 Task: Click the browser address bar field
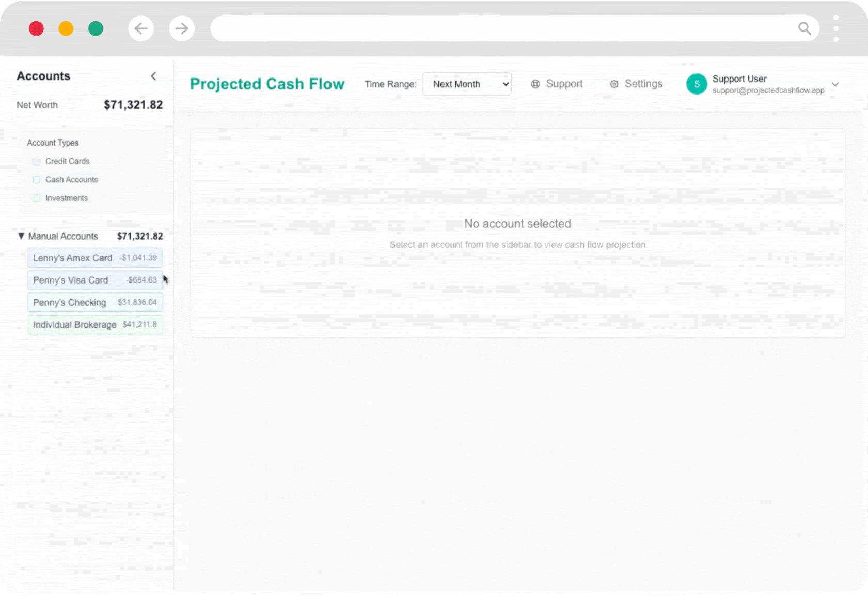[501, 28]
